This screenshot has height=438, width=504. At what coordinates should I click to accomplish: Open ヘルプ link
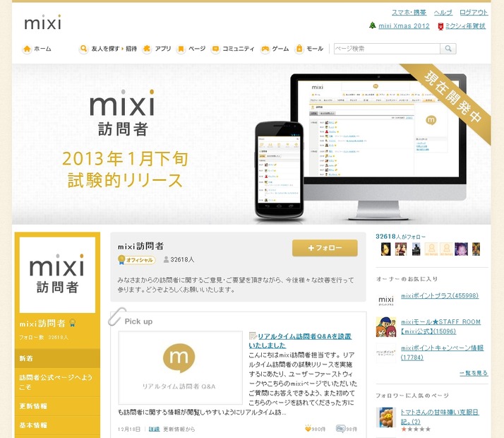pos(443,13)
